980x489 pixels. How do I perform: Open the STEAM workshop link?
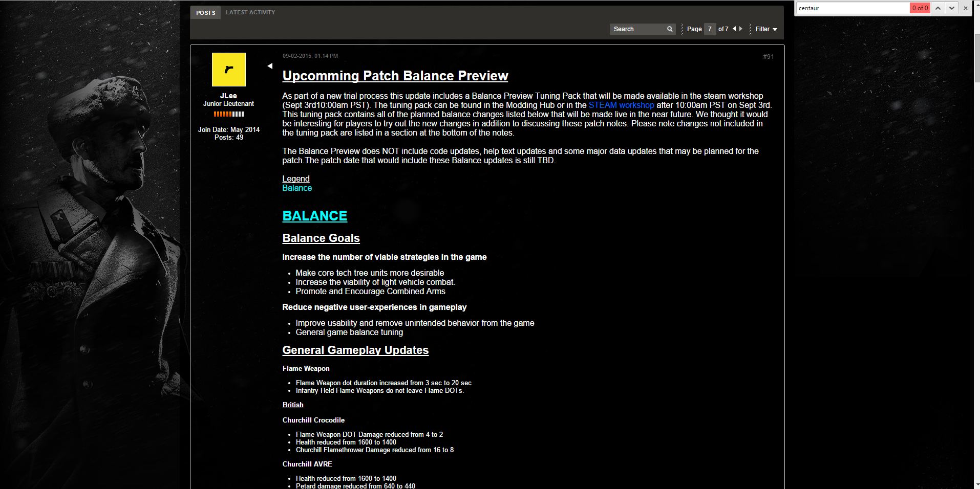coord(622,105)
